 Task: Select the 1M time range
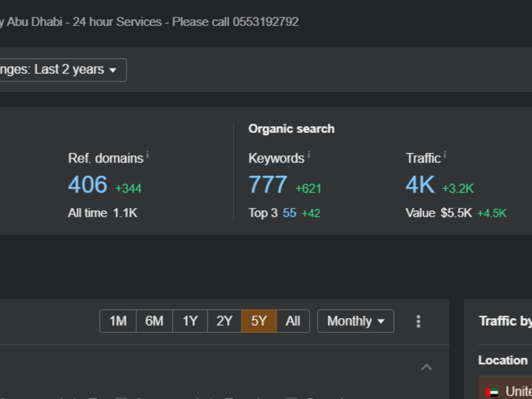click(x=118, y=321)
